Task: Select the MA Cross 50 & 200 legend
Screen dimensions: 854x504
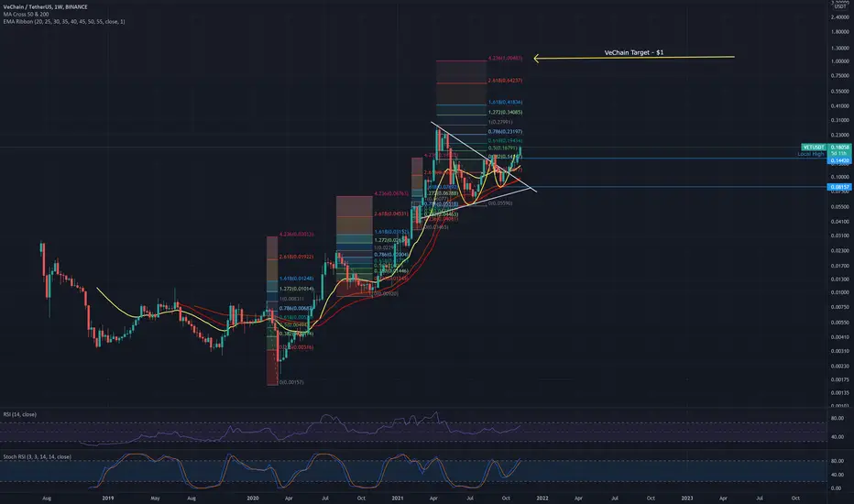Action: click(x=27, y=14)
